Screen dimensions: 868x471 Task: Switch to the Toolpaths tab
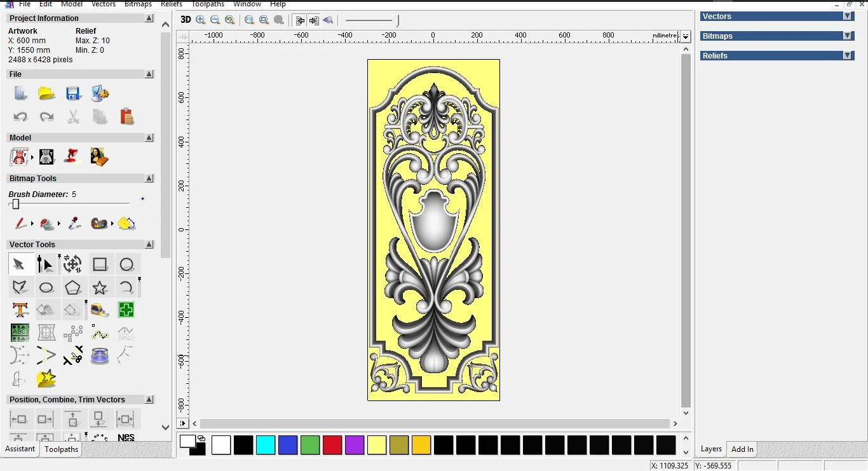(x=61, y=449)
